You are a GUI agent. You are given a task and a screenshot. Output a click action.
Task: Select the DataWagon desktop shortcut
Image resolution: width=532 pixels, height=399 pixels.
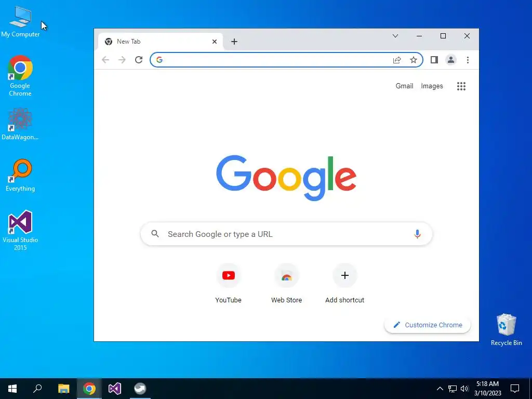tap(20, 124)
